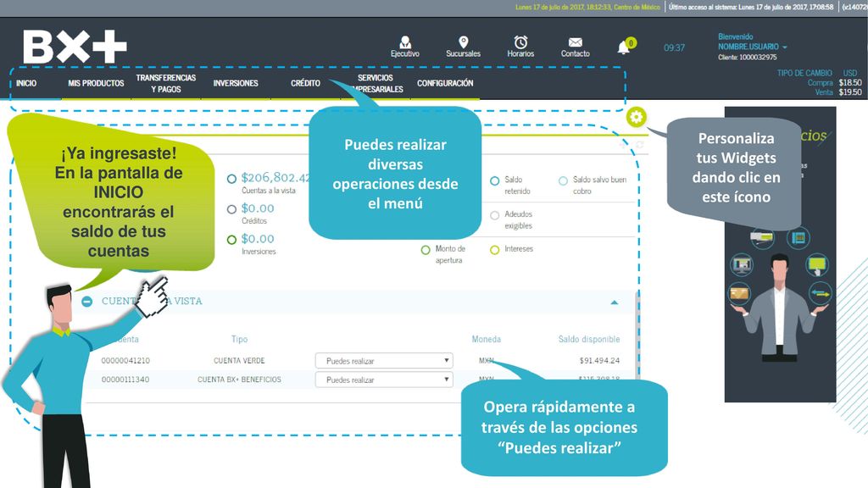Click the $91,494.24 balance
The image size is (868, 488).
599,361
